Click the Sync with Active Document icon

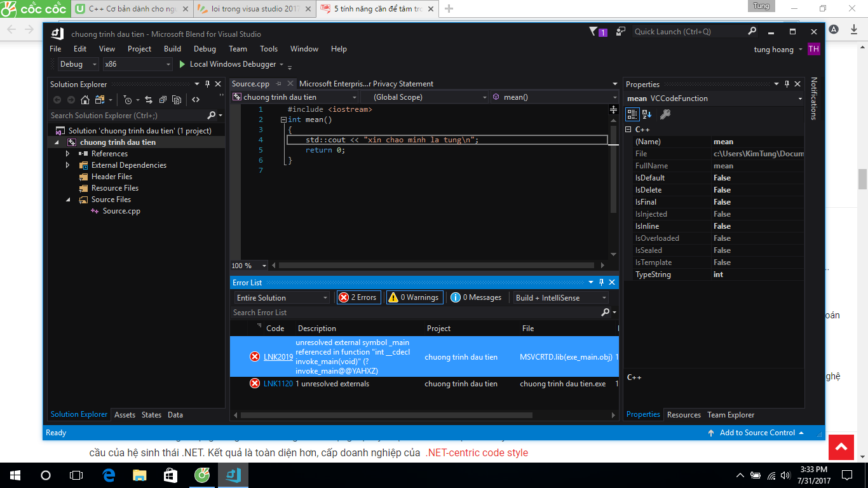coord(149,100)
